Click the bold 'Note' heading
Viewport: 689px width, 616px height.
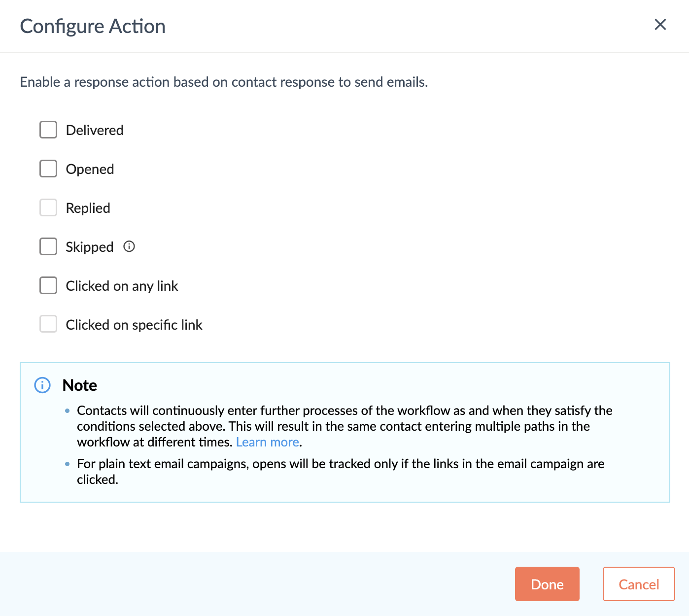coord(80,385)
